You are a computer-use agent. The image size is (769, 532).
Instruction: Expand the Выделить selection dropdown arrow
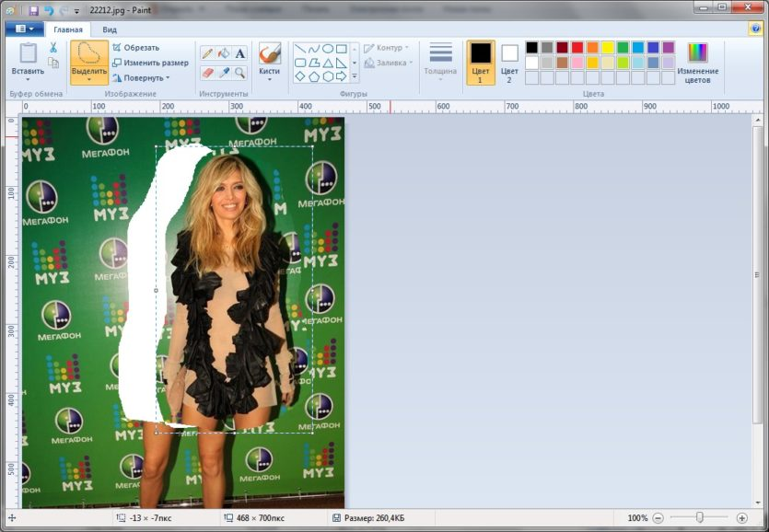click(89, 79)
